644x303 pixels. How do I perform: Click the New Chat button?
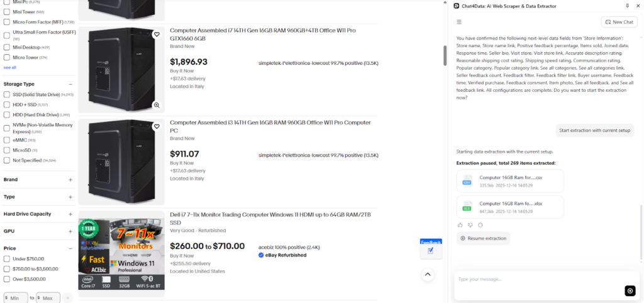pyautogui.click(x=619, y=22)
